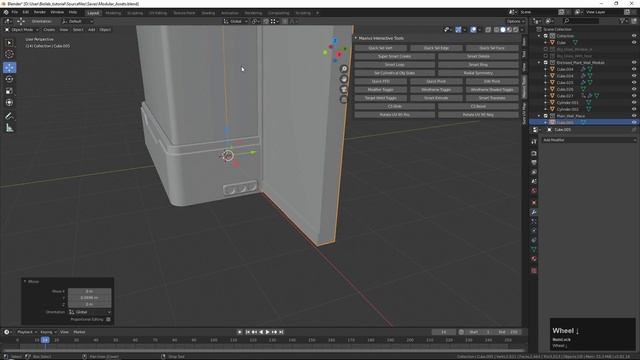
Task: Click the pan view hand icon
Action: [x=344, y=79]
